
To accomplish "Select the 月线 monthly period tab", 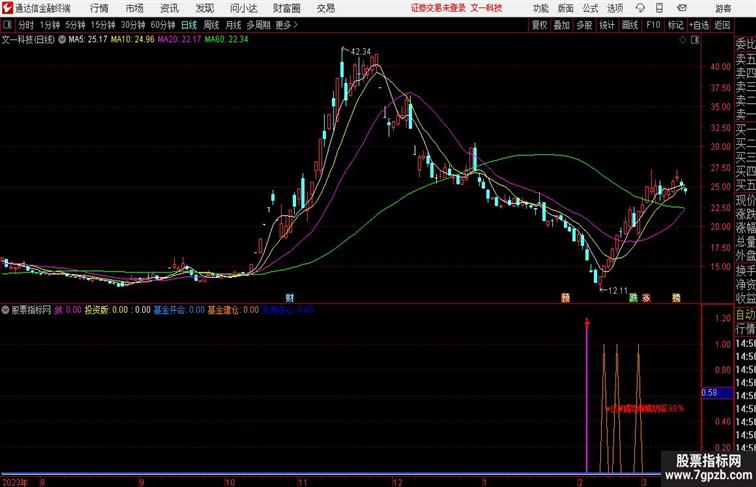I will pos(233,25).
